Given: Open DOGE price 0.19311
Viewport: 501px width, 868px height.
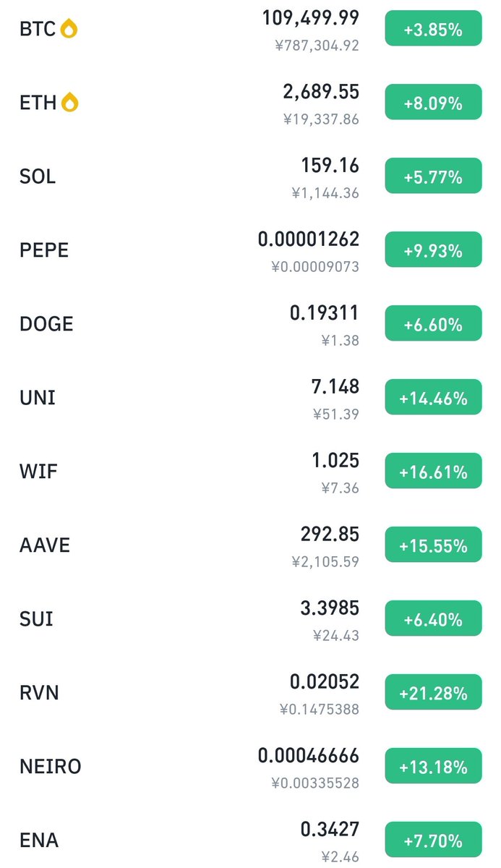Looking at the screenshot, I should click(x=324, y=312).
